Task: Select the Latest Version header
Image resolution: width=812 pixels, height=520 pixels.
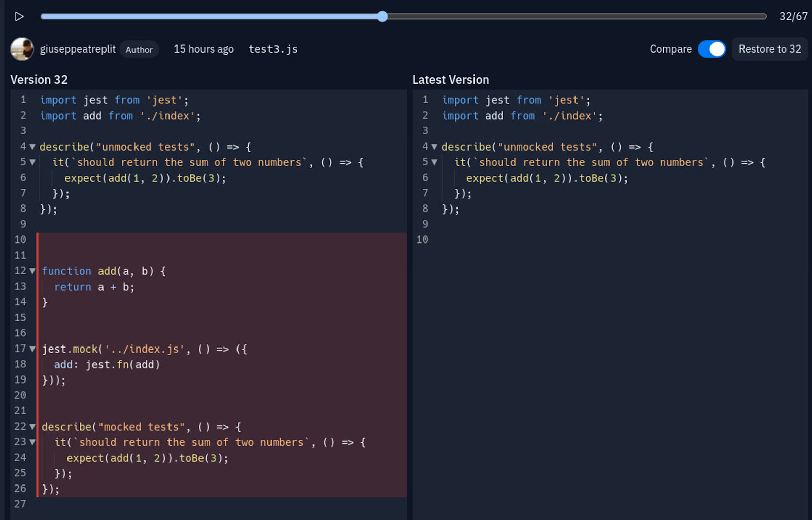Action: click(x=451, y=79)
